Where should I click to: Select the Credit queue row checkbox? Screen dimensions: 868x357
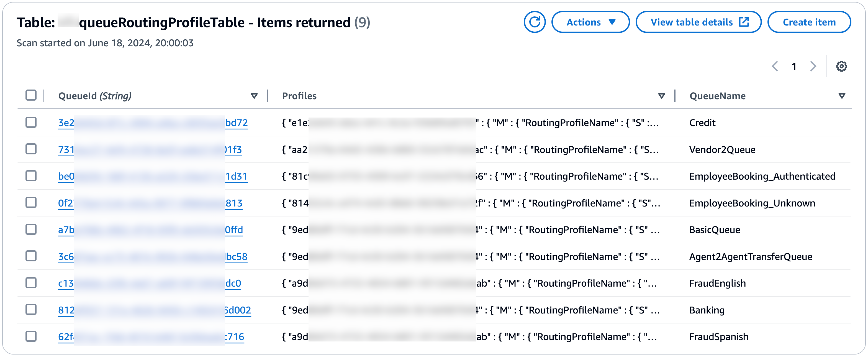pos(31,122)
